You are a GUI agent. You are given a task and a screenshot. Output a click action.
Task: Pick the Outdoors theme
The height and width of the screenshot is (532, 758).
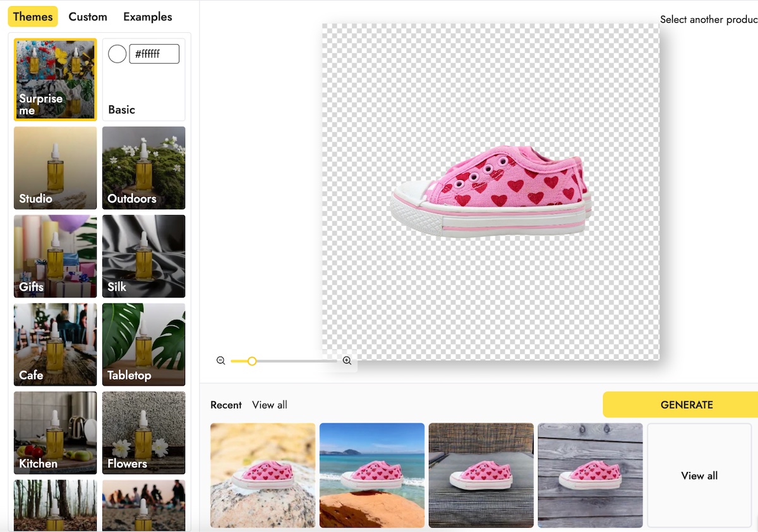(x=144, y=168)
